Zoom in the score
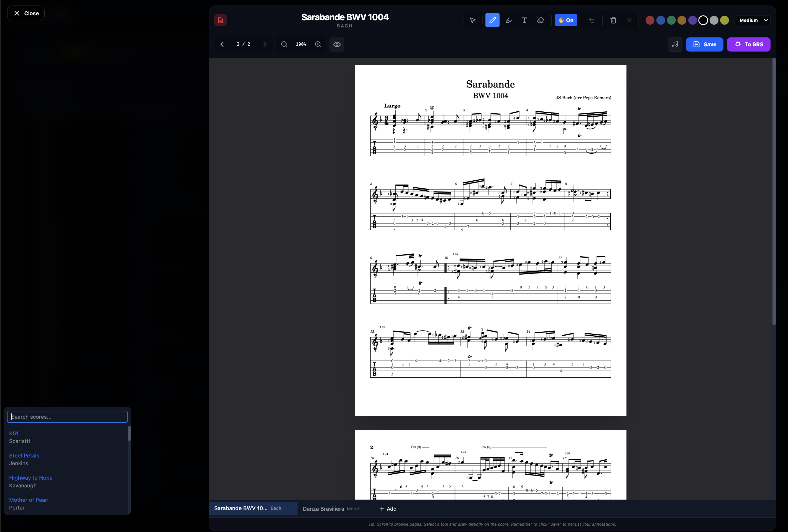The height and width of the screenshot is (532, 788). [318, 44]
